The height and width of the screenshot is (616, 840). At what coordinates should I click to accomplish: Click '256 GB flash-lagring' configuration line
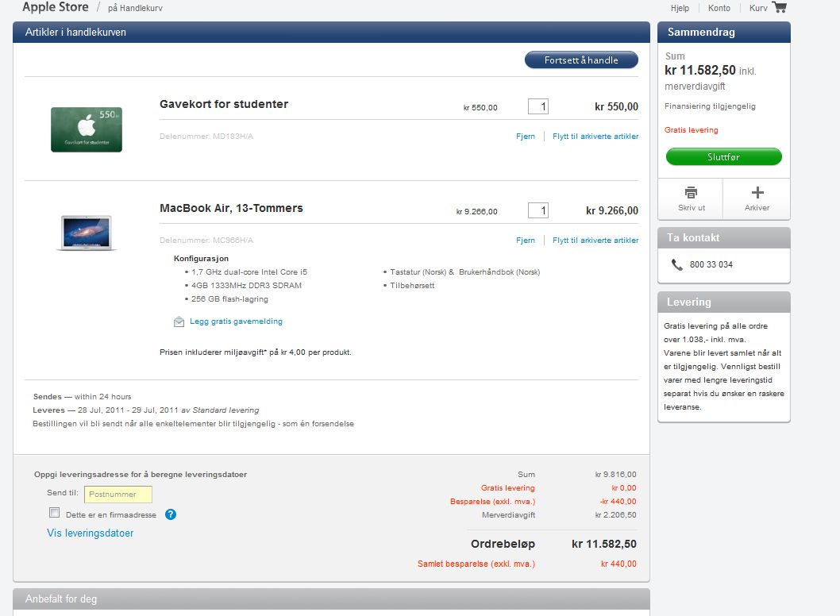(229, 299)
